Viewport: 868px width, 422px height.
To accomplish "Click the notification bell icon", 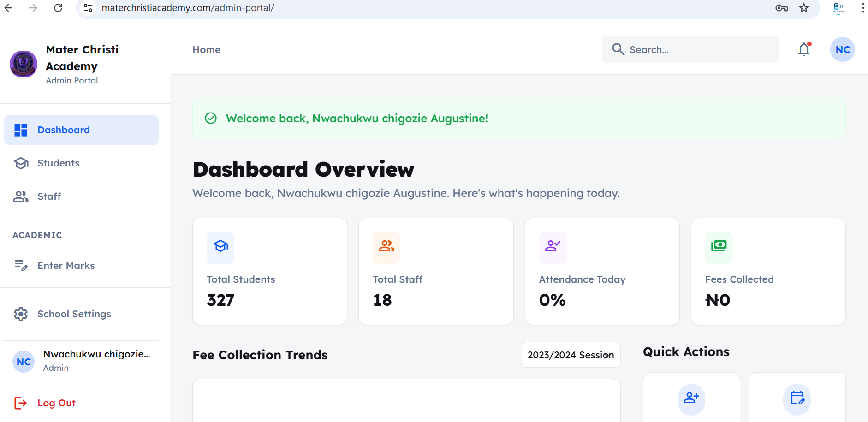I will [x=804, y=49].
